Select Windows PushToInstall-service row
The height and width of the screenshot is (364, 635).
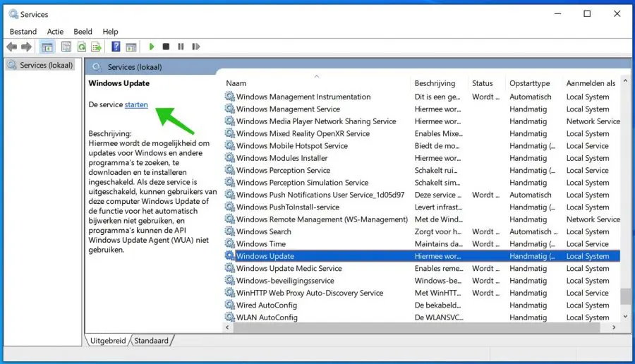coord(422,207)
